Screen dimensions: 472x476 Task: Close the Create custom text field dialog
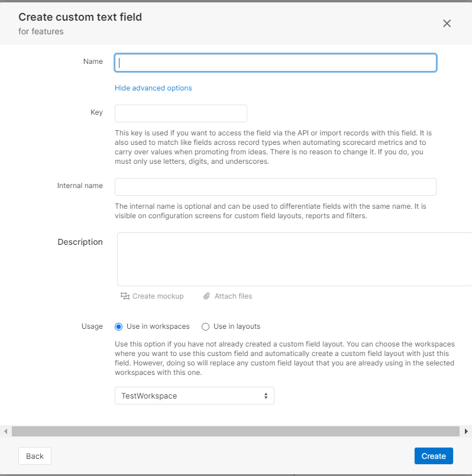click(447, 24)
